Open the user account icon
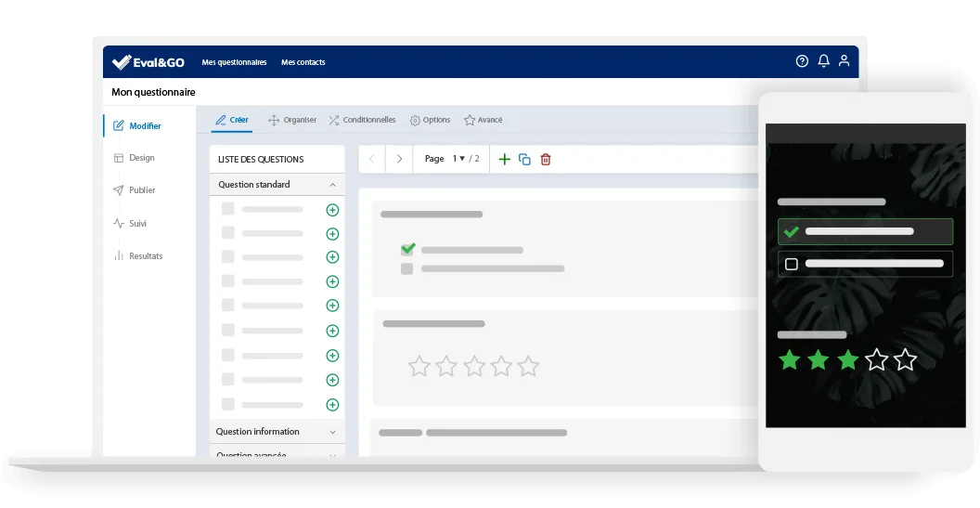 coord(844,60)
